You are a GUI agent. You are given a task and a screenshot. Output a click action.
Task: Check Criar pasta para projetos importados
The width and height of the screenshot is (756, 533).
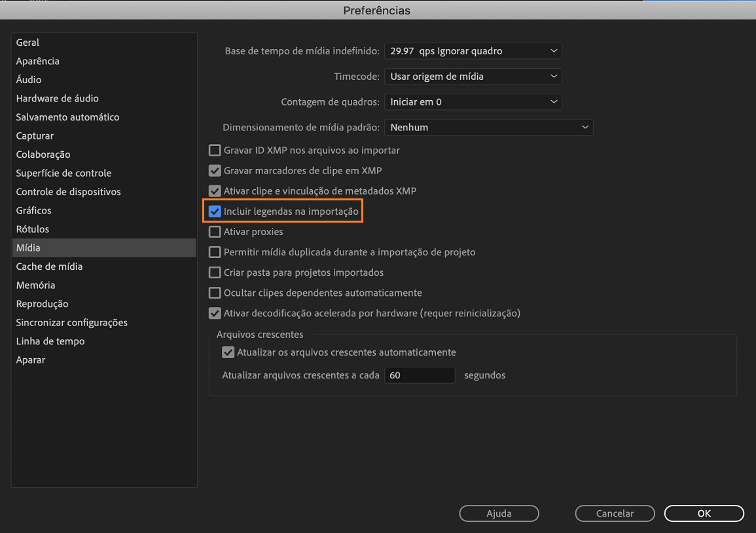pos(215,272)
